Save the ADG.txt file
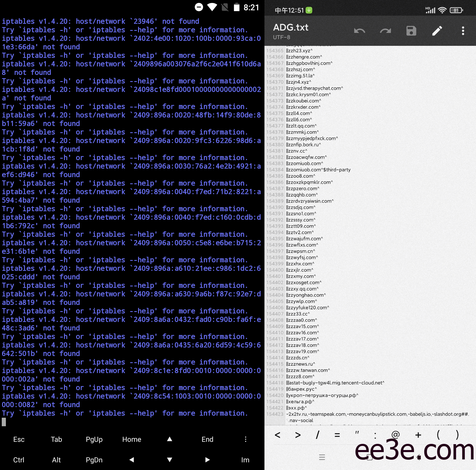The width and height of the screenshot is (476, 470). pyautogui.click(x=411, y=31)
